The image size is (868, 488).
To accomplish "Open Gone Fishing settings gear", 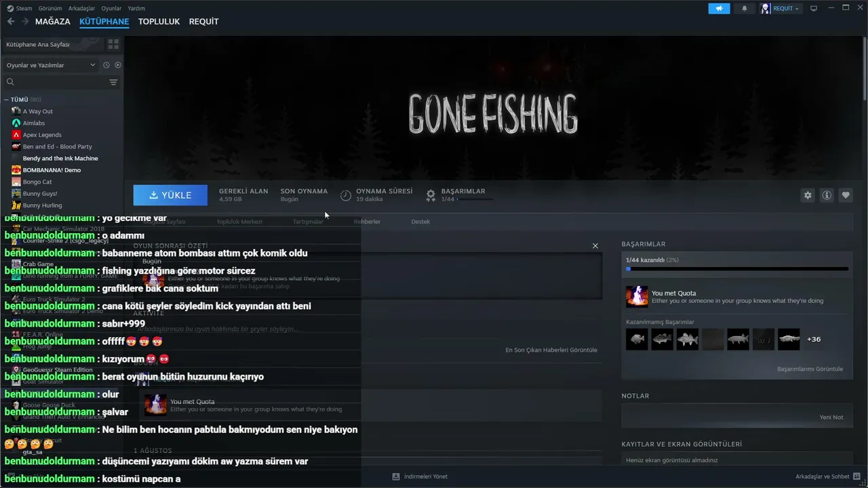I will coord(808,195).
